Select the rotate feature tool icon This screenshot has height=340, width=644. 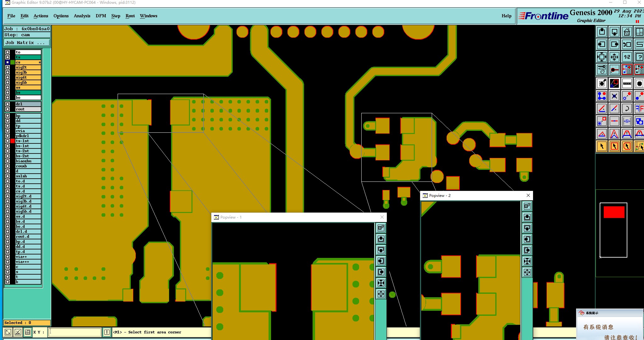point(627,109)
